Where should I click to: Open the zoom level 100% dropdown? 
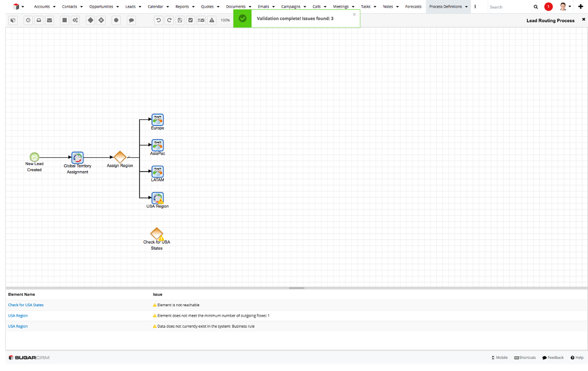click(x=225, y=20)
